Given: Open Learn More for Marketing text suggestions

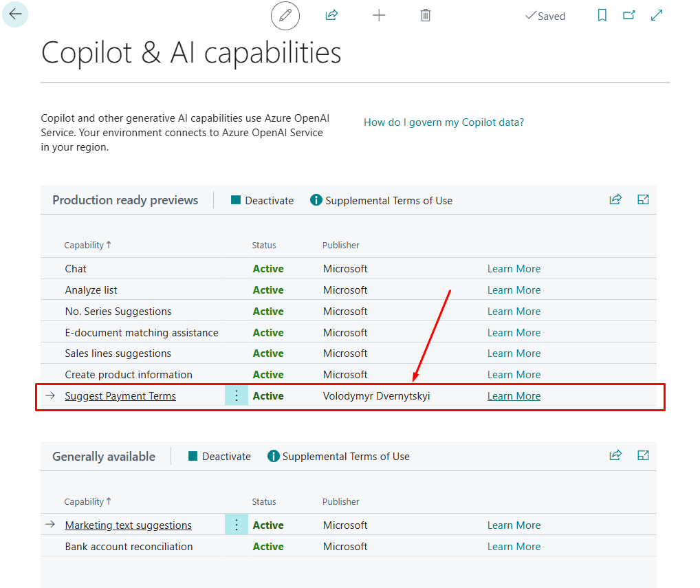Looking at the screenshot, I should pos(514,525).
